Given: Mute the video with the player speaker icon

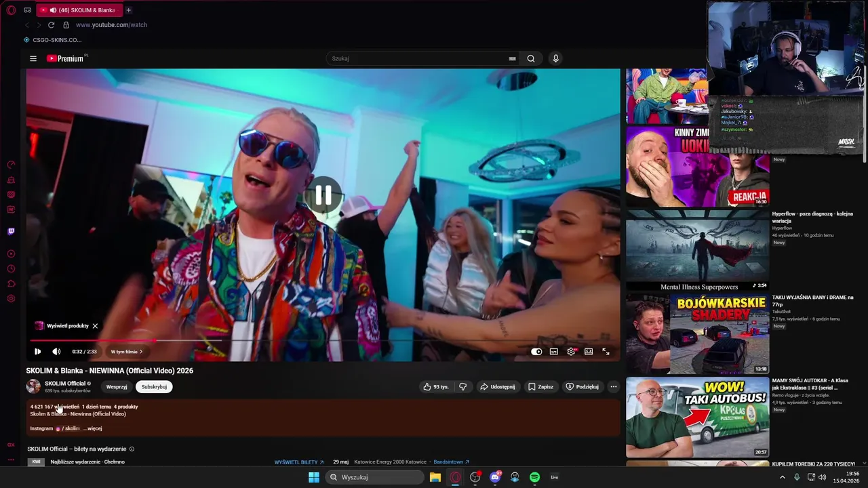Looking at the screenshot, I should pos(56,352).
